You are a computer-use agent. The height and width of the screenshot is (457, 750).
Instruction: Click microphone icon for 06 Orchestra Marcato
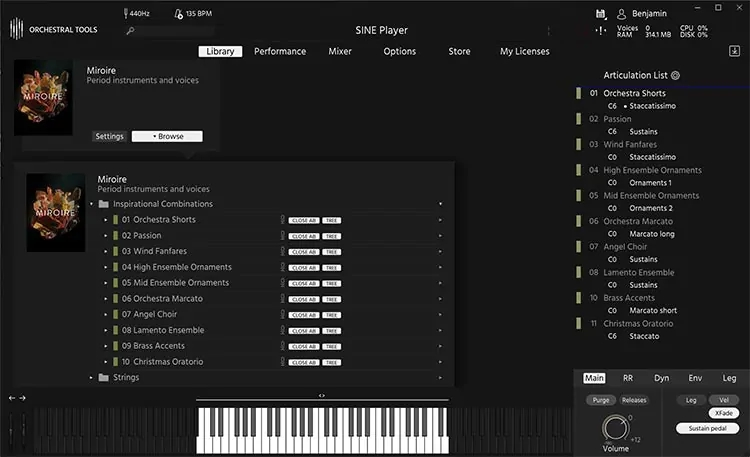[x=283, y=299]
